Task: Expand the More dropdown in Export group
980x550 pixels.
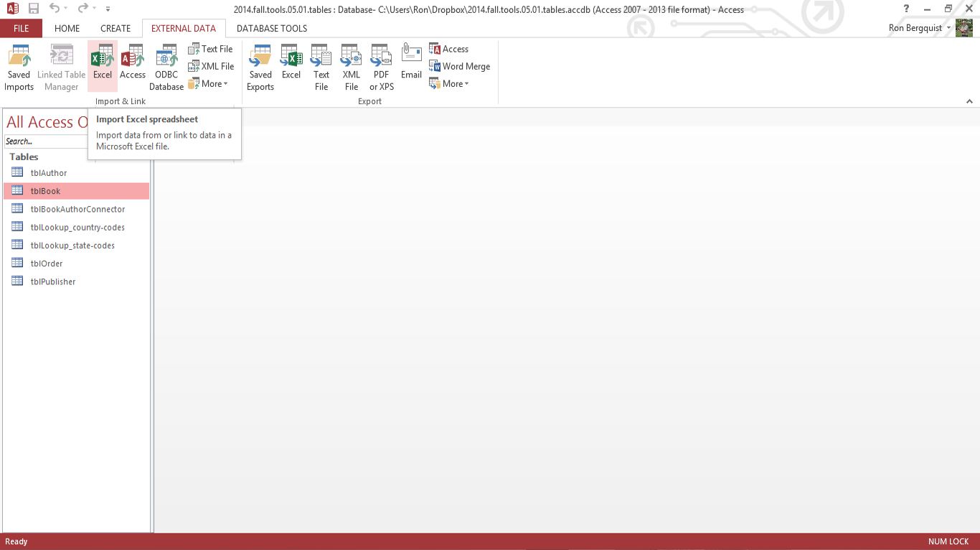Action: coord(451,84)
